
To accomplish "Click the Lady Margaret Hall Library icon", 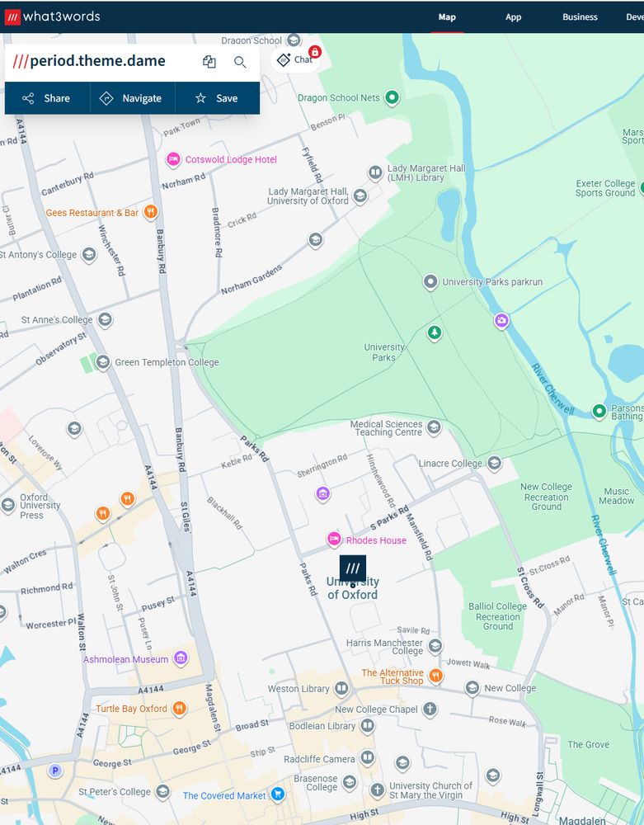I will [375, 172].
